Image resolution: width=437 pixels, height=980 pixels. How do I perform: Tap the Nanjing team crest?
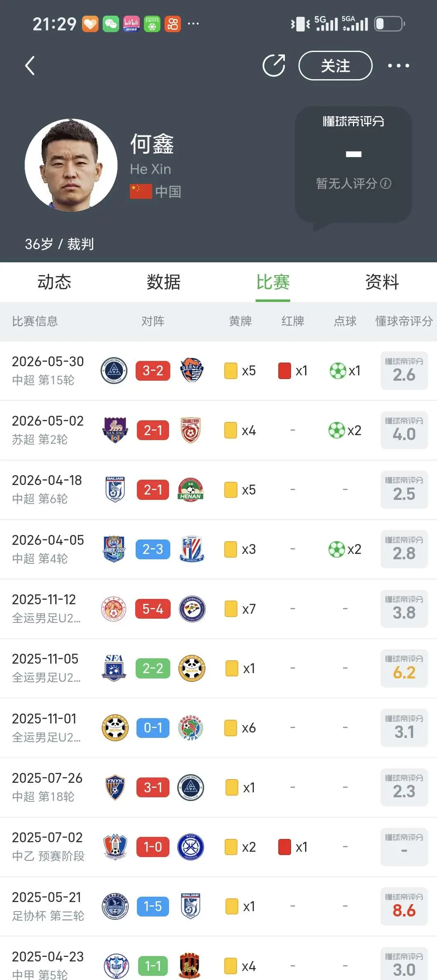pyautogui.click(x=115, y=430)
